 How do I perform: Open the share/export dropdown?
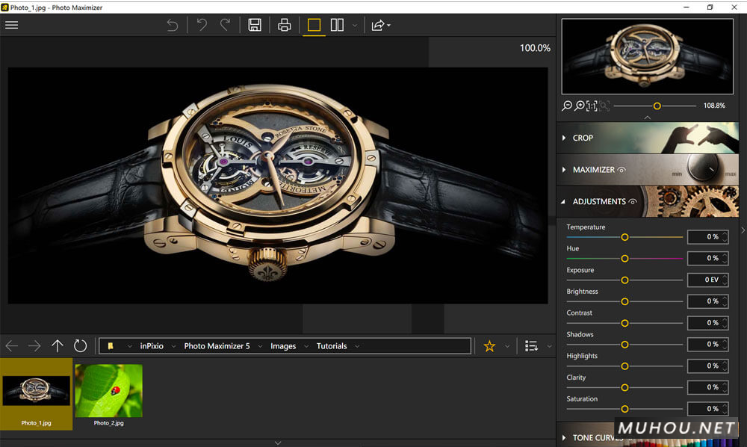tap(380, 25)
